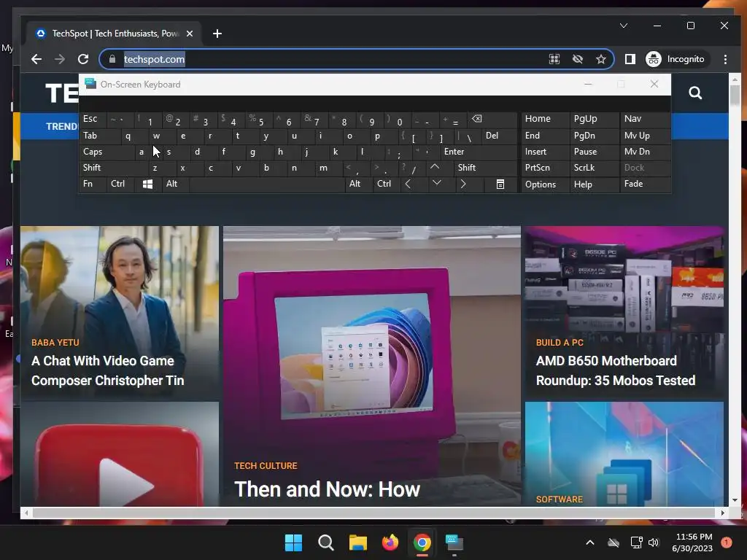Open Then and Now article headline
Image resolution: width=747 pixels, height=560 pixels.
[x=328, y=489]
